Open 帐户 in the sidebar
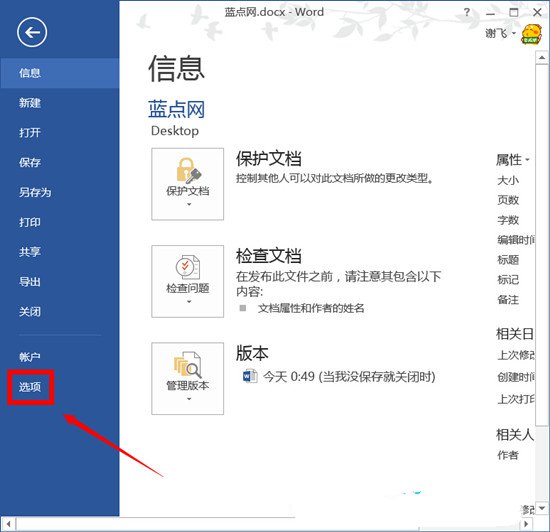Viewport: 550px width, 532px height. [60, 357]
